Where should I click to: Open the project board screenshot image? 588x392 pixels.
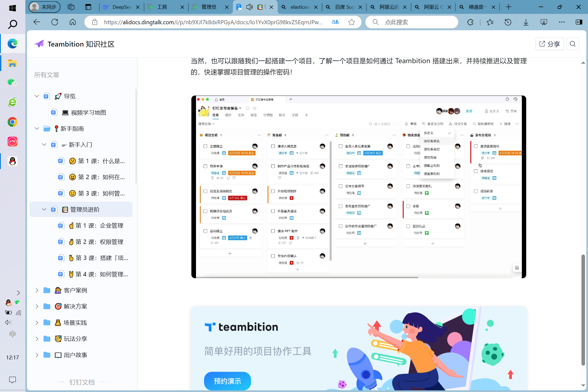[359, 187]
